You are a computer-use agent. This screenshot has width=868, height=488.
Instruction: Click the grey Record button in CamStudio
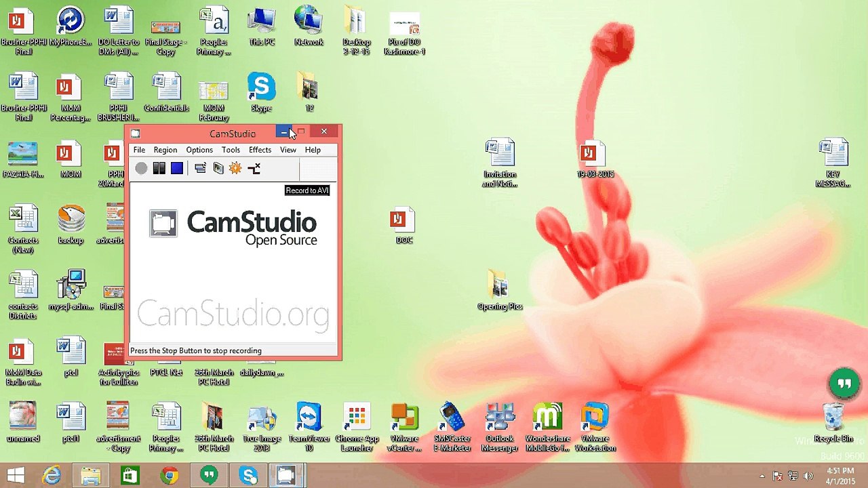(141, 168)
